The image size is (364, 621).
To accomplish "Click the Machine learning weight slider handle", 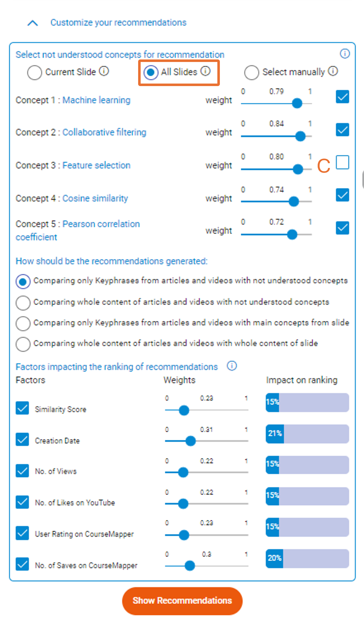I will point(297,103).
